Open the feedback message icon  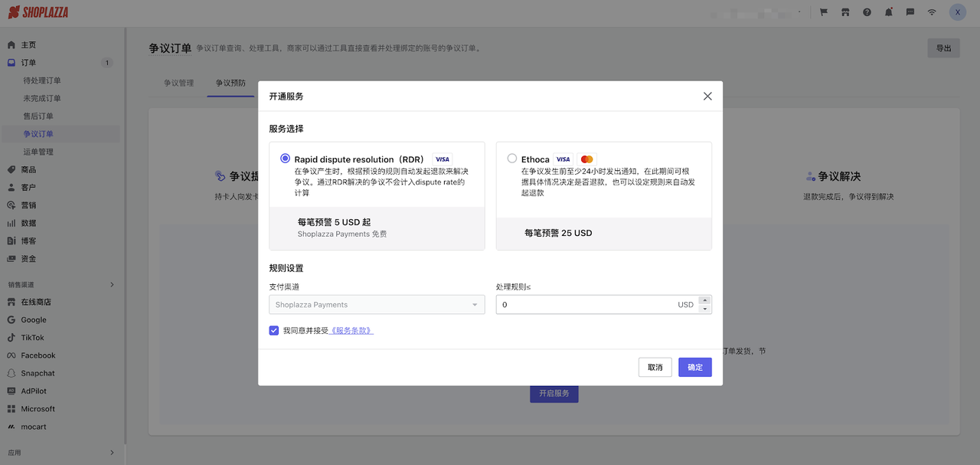pos(909,11)
